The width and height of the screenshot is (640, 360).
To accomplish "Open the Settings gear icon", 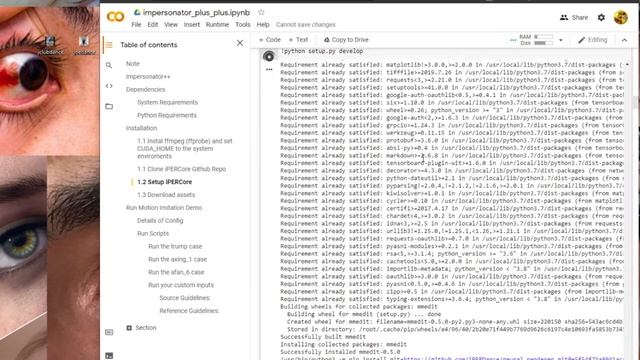I will pyautogui.click(x=601, y=18).
